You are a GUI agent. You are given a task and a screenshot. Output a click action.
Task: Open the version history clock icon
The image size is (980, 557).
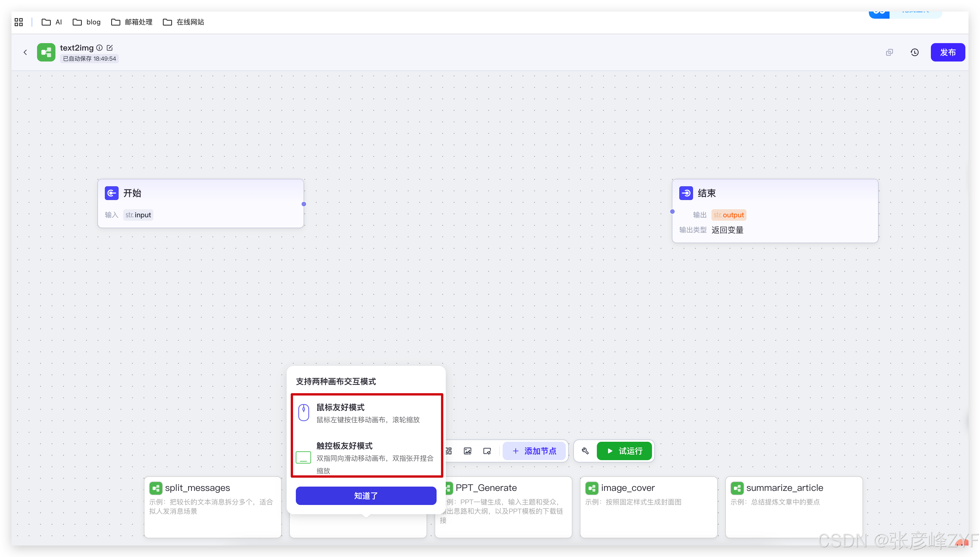914,52
